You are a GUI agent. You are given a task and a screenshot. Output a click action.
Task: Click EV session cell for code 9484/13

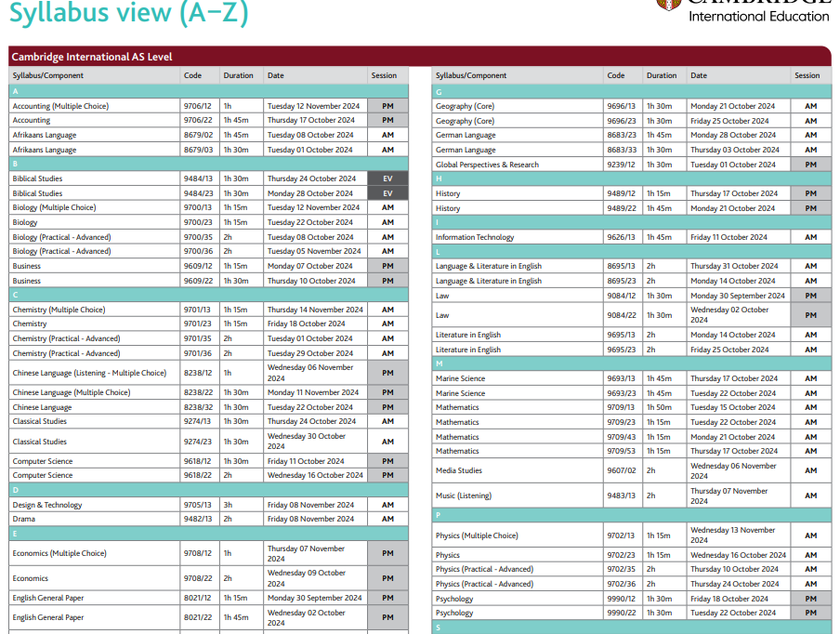pyautogui.click(x=387, y=178)
